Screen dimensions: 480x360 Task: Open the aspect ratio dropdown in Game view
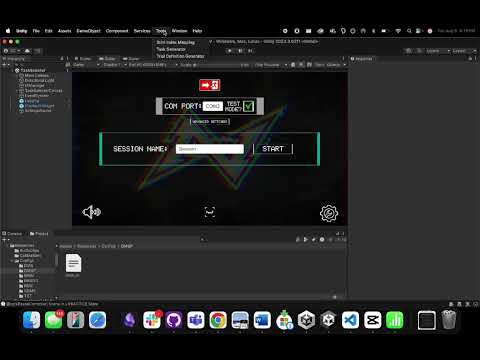[153, 65]
